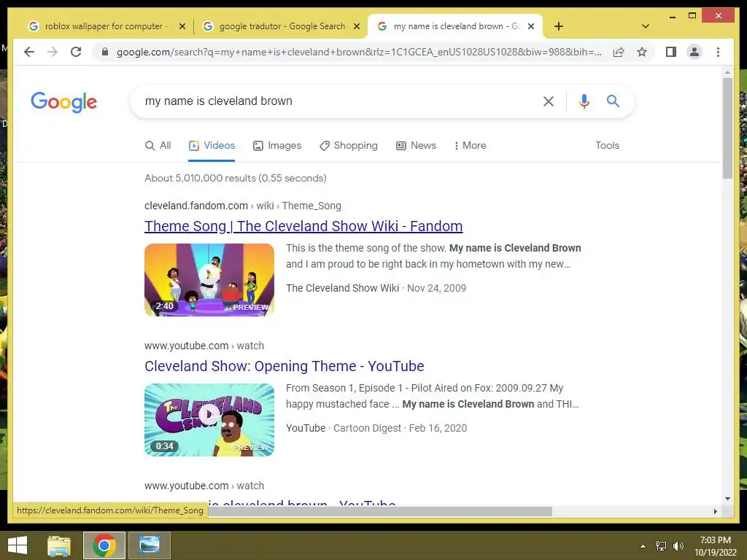The width and height of the screenshot is (747, 560).
Task: Click the www.youtube.com watch breadcrumb above Opening Theme
Action: [204, 346]
